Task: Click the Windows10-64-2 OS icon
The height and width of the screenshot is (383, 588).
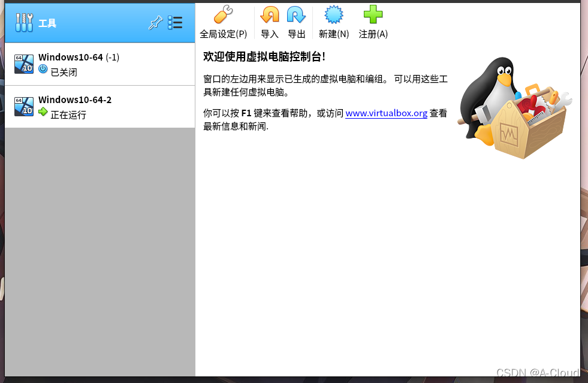Action: [x=24, y=107]
